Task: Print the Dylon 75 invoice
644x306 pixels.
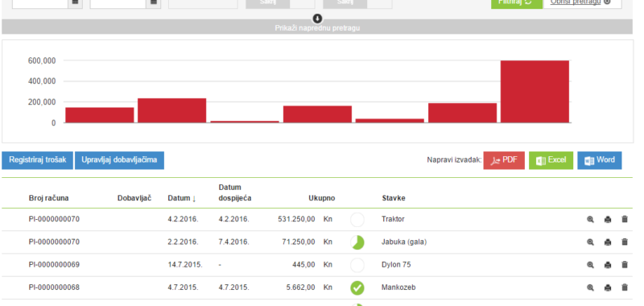Action: 608,265
